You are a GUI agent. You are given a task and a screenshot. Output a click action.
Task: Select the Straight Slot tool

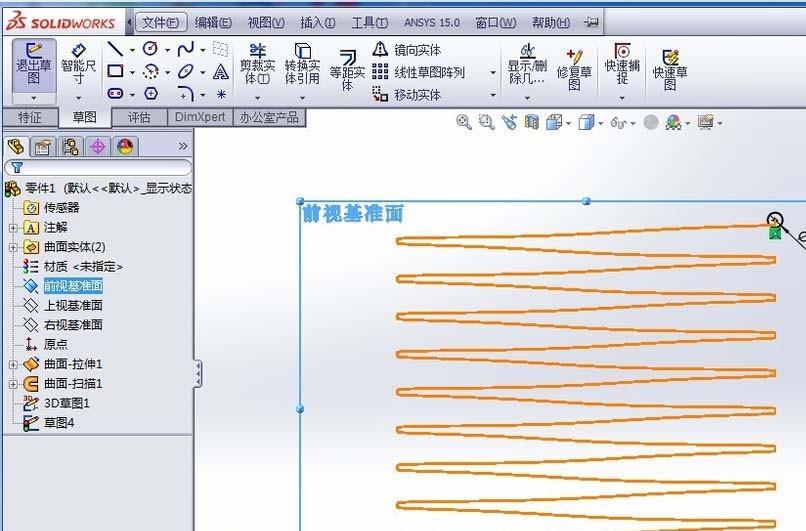point(115,94)
